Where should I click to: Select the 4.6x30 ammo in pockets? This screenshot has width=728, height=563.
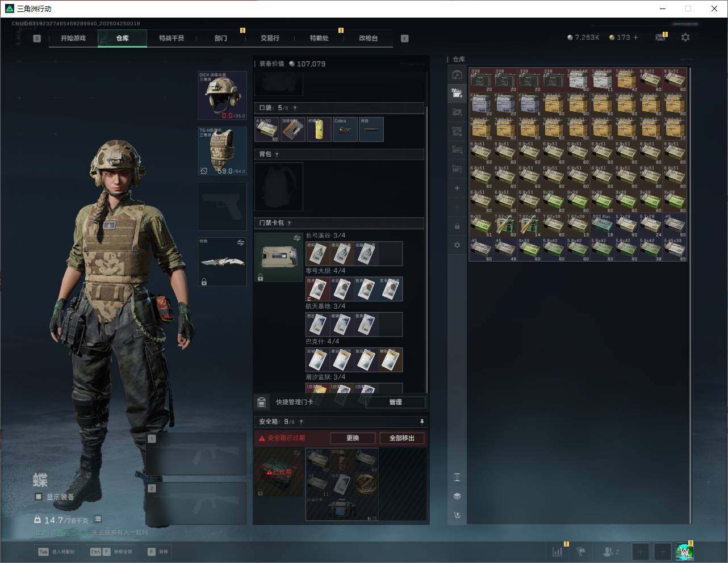point(267,129)
